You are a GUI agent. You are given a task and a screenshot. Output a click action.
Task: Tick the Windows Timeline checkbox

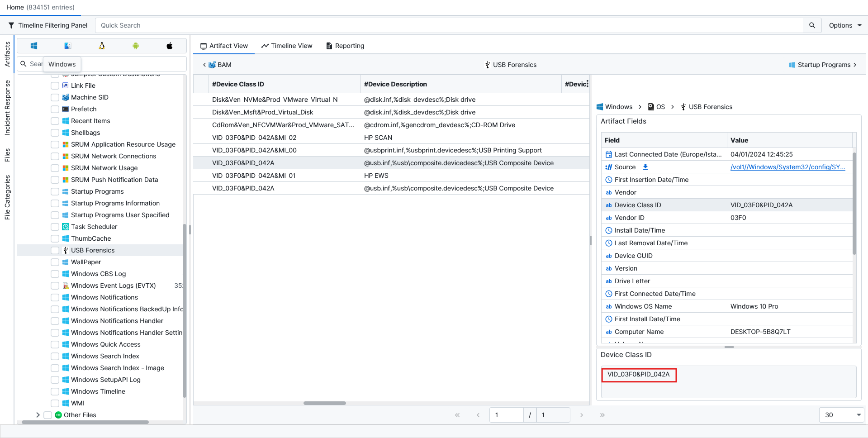(55, 391)
